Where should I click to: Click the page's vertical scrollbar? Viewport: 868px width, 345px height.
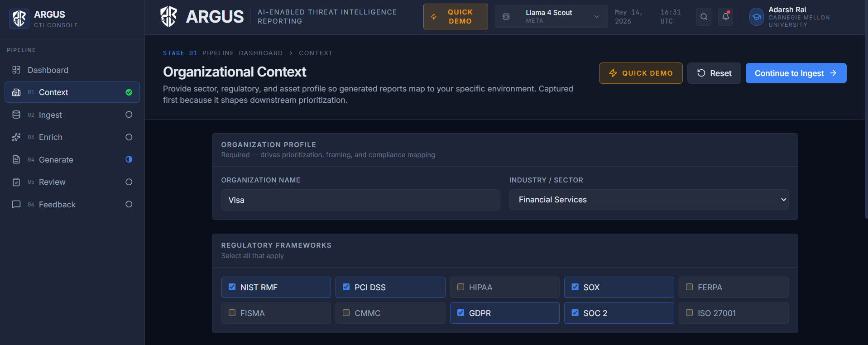point(865,109)
